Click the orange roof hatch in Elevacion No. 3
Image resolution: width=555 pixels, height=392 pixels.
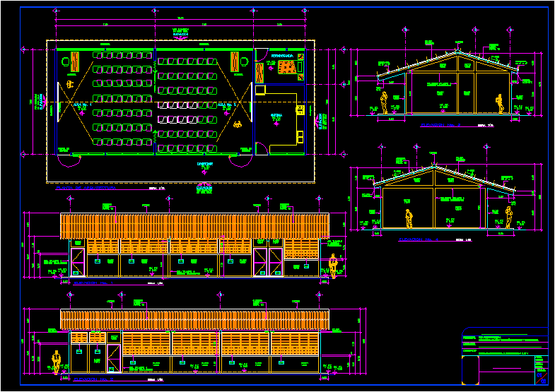[x=194, y=319]
